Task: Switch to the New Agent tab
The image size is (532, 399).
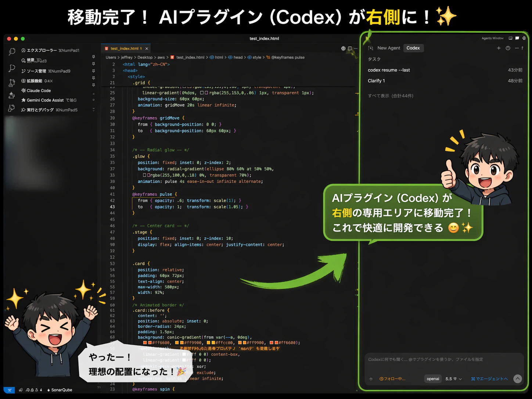Action: 389,48
